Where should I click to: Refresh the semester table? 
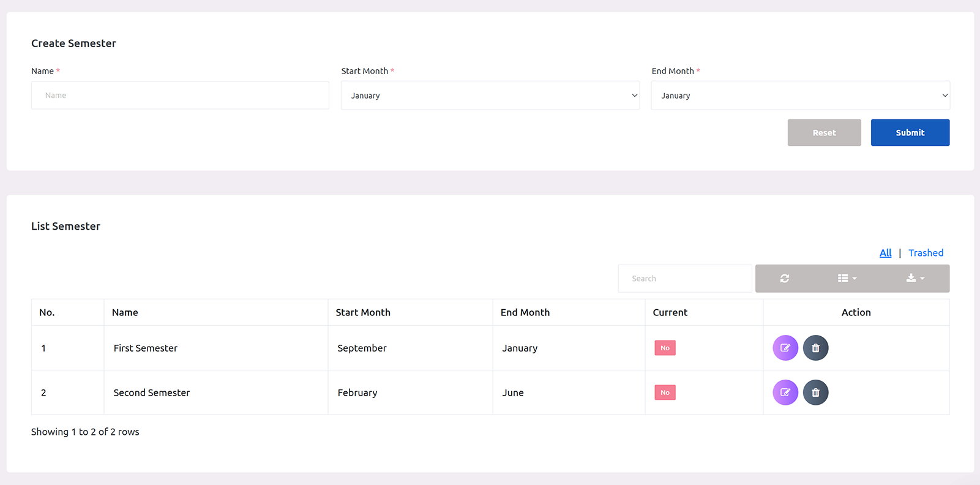click(784, 279)
